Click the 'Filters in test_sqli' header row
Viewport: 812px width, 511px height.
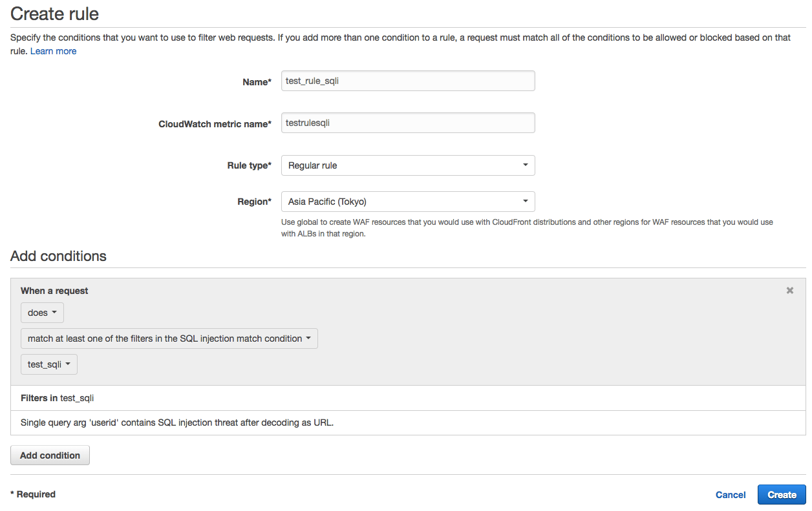tap(408, 398)
